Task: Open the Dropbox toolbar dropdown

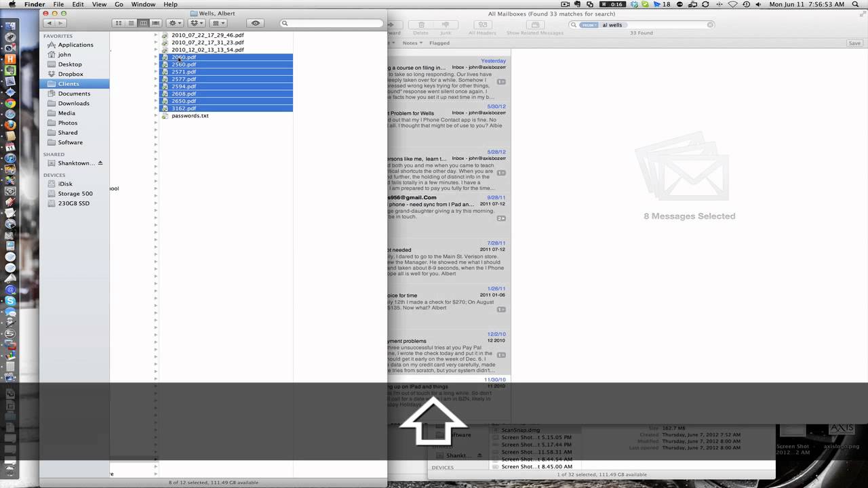Action: [197, 23]
